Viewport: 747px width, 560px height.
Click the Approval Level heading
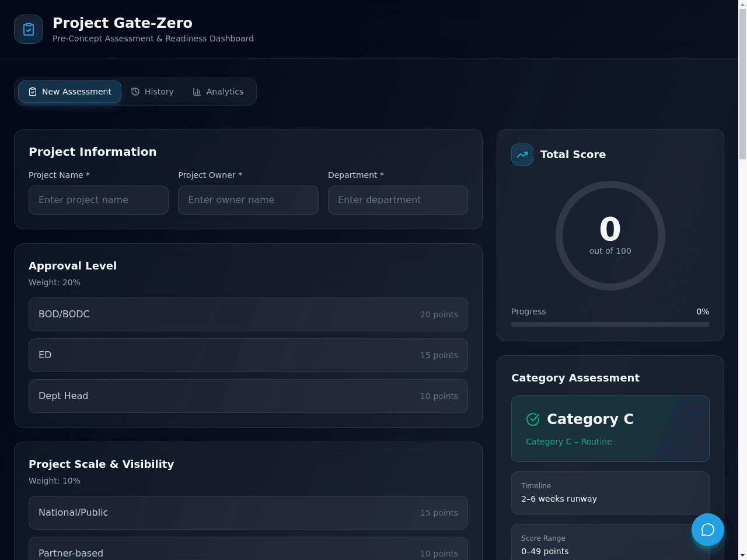click(72, 266)
